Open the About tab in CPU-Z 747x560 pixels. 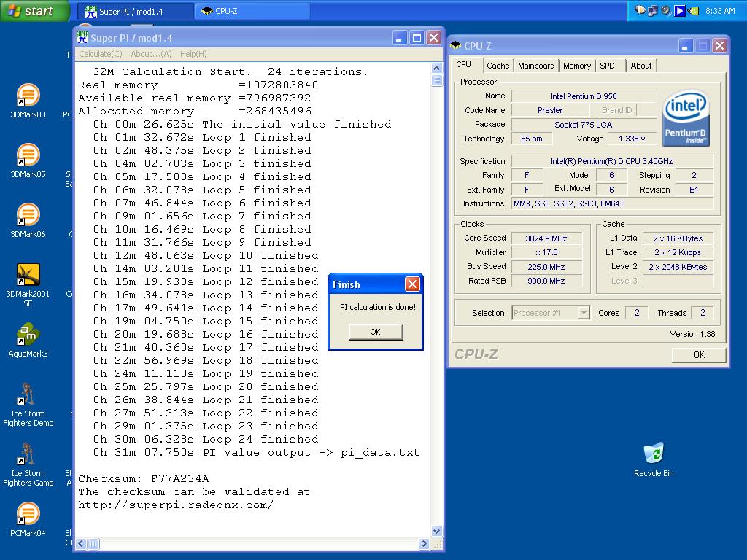click(640, 66)
